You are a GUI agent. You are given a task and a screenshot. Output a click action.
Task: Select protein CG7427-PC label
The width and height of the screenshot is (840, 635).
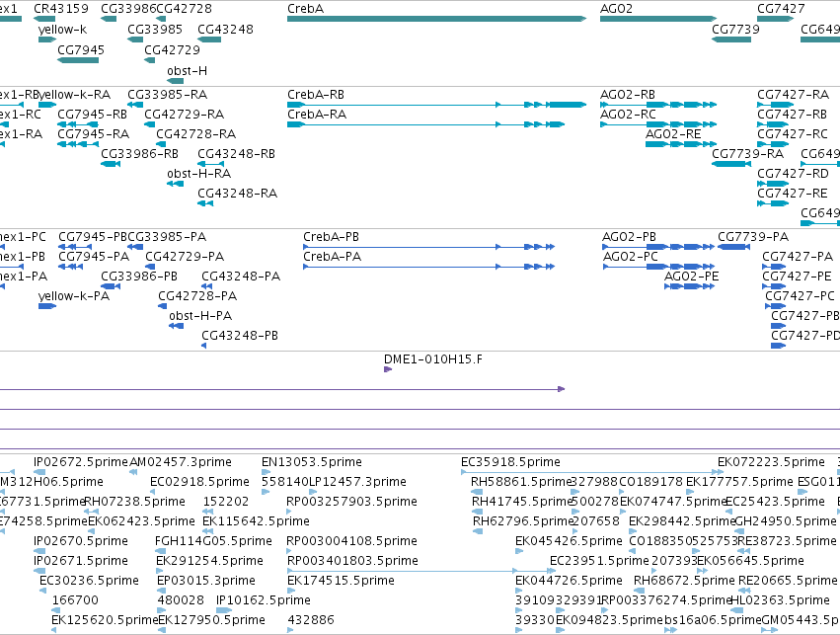click(x=800, y=296)
